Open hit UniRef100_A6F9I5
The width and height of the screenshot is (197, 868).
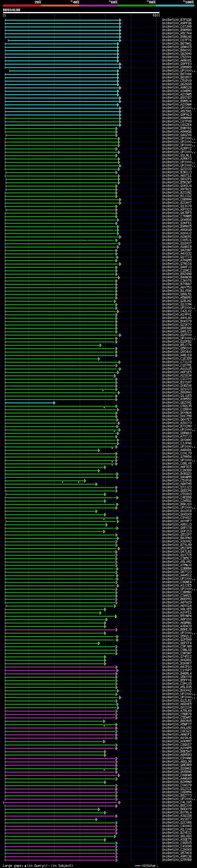click(x=177, y=467)
